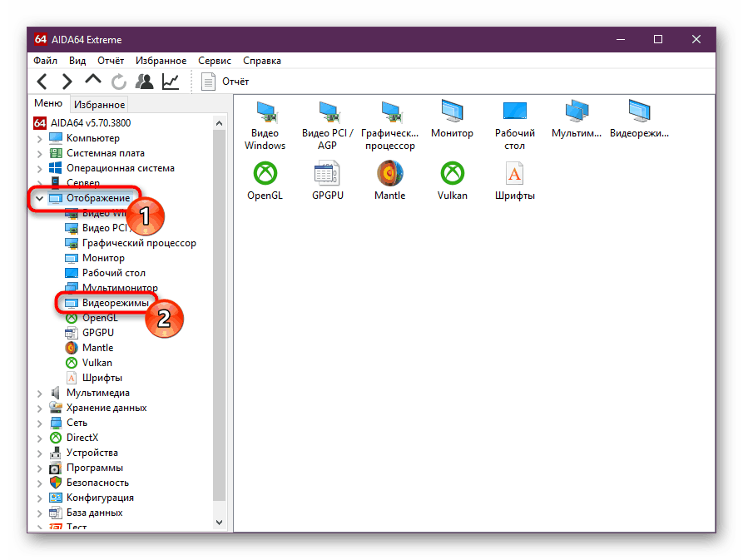Select Шрифты in the tree
The image size is (743, 560).
click(x=94, y=378)
